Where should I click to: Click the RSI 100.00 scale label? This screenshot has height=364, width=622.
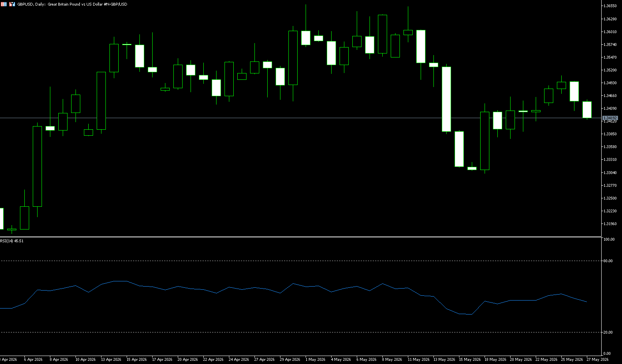pyautogui.click(x=609, y=239)
